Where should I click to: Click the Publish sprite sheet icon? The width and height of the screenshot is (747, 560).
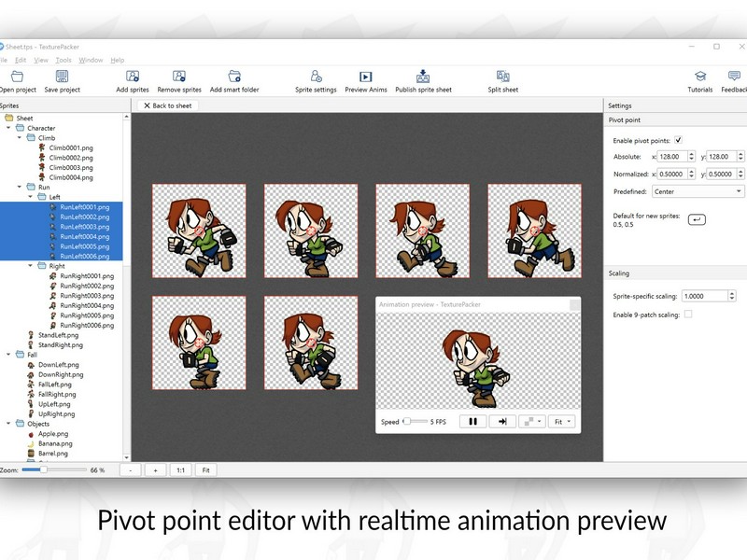click(x=423, y=77)
